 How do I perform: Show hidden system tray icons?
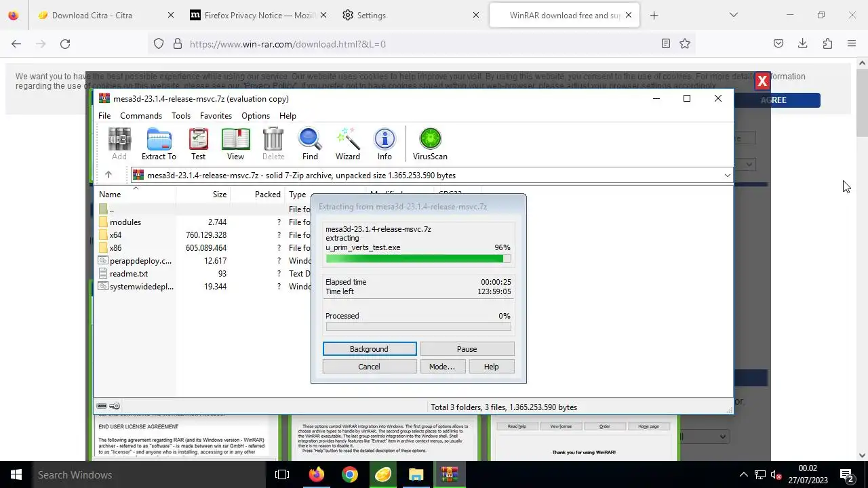(x=743, y=474)
